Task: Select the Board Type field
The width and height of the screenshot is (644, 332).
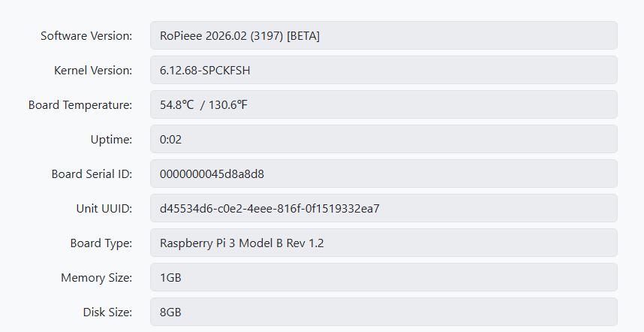Action: tap(383, 243)
